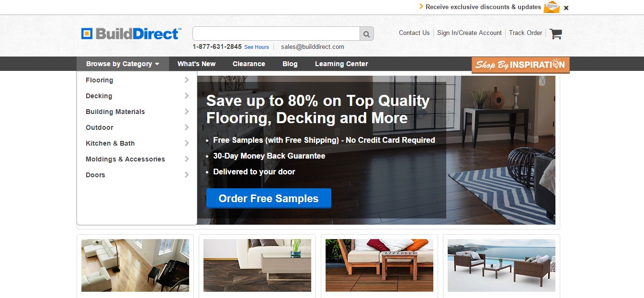Open the Shop By Inspiration banner
The height and width of the screenshot is (298, 644).
520,65
